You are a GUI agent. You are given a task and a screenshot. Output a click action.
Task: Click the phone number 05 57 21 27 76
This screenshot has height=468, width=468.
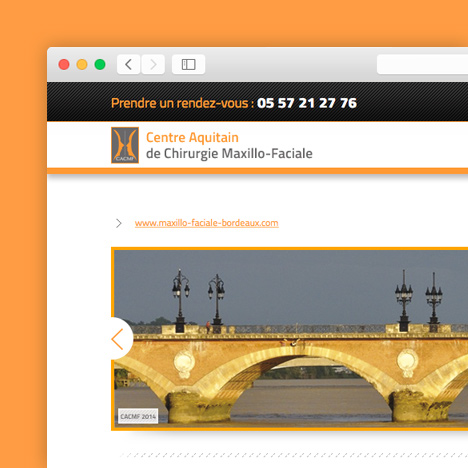click(x=307, y=103)
